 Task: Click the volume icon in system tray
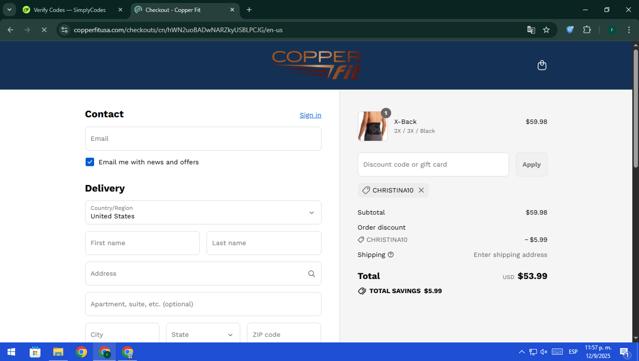pos(544,352)
